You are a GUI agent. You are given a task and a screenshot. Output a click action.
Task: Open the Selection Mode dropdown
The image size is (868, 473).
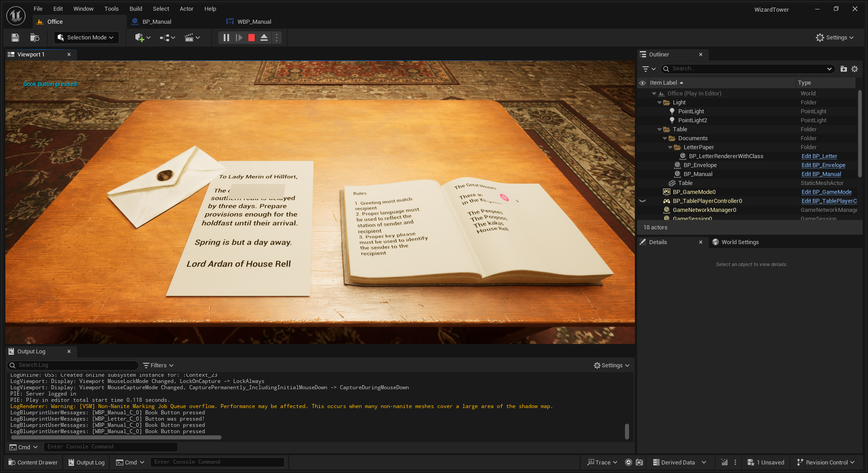(87, 38)
